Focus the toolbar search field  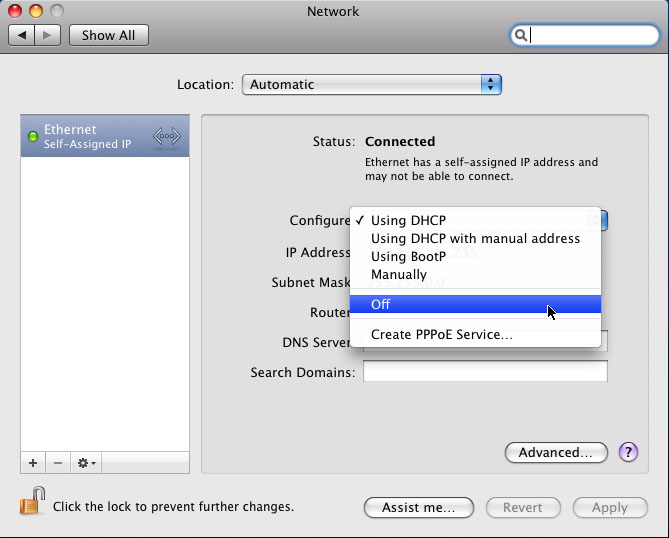[x=585, y=35]
